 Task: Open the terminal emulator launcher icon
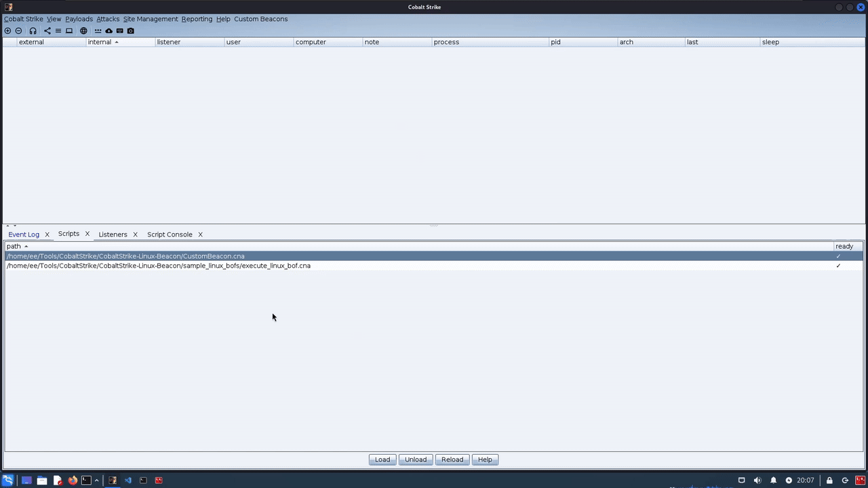(86, 481)
